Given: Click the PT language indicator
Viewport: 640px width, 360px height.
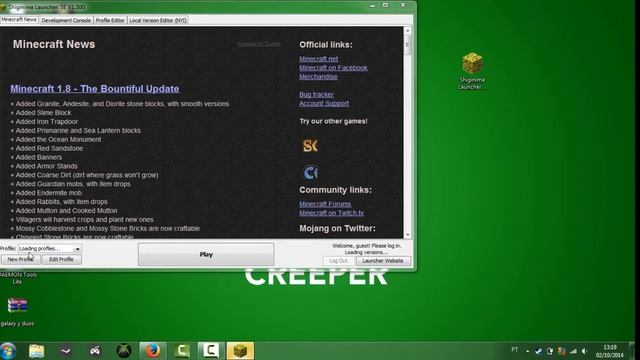Looking at the screenshot, I should [x=515, y=350].
